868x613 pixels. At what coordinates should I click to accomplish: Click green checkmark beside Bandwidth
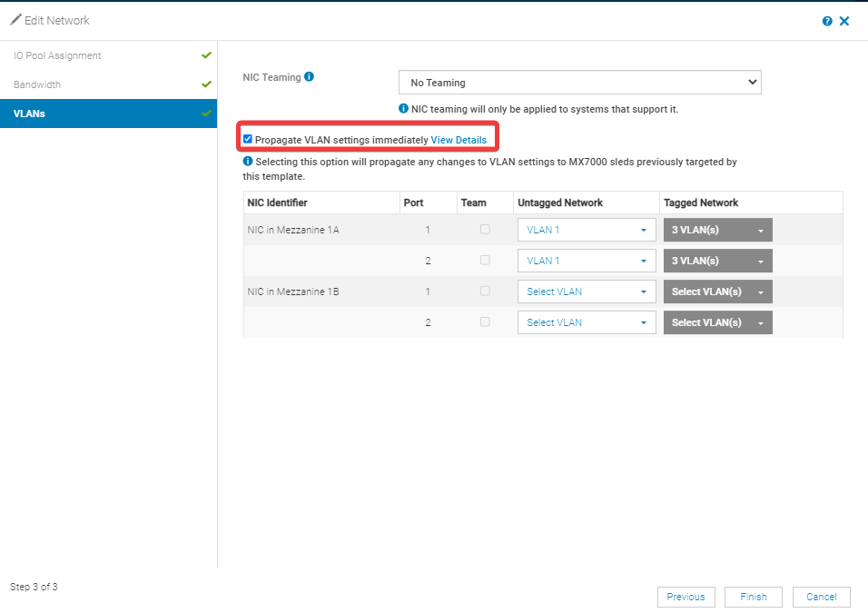pyautogui.click(x=206, y=84)
